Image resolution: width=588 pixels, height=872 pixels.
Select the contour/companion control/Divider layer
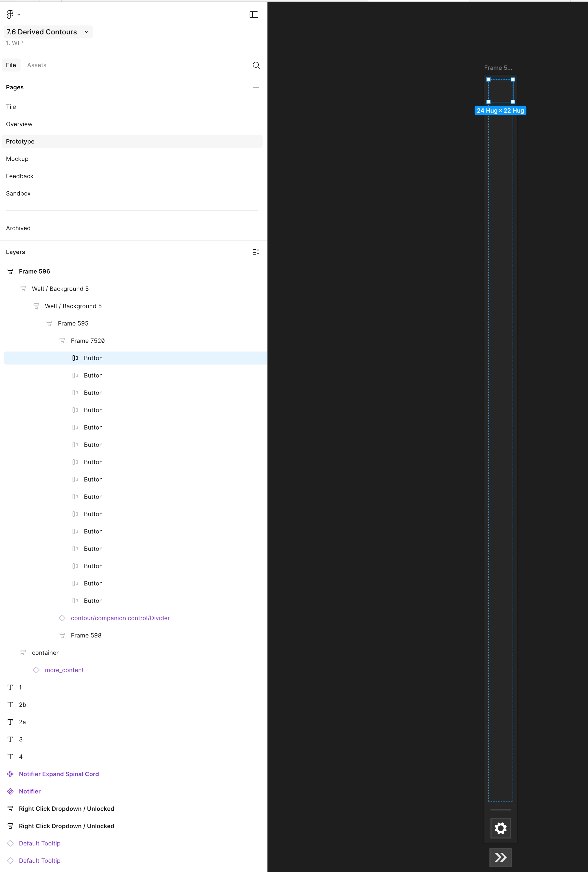pyautogui.click(x=120, y=618)
